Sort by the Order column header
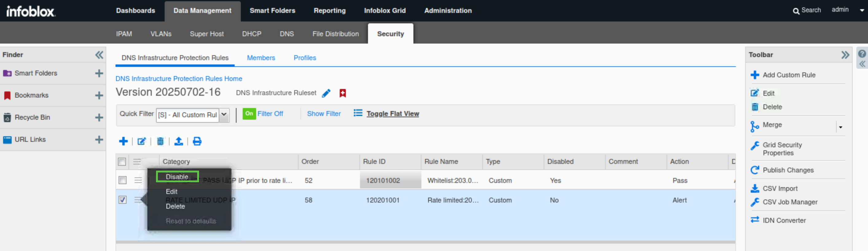Image resolution: width=868 pixels, height=251 pixels. point(329,162)
